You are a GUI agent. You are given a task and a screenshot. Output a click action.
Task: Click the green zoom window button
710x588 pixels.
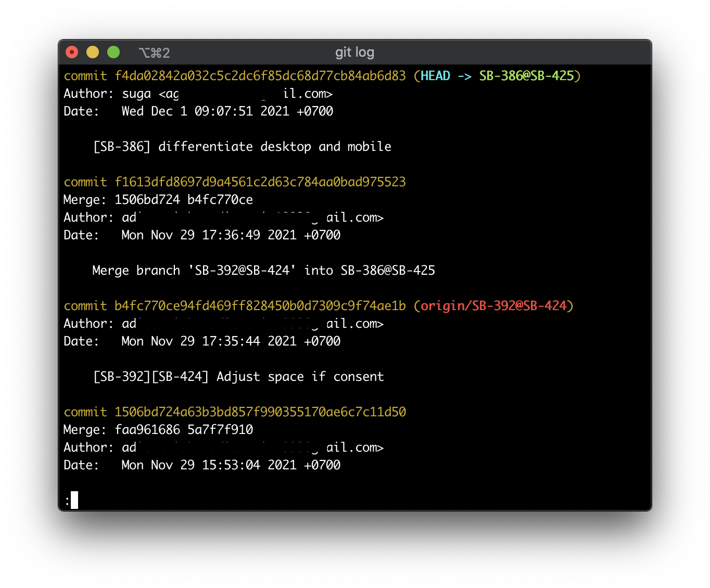(x=113, y=52)
